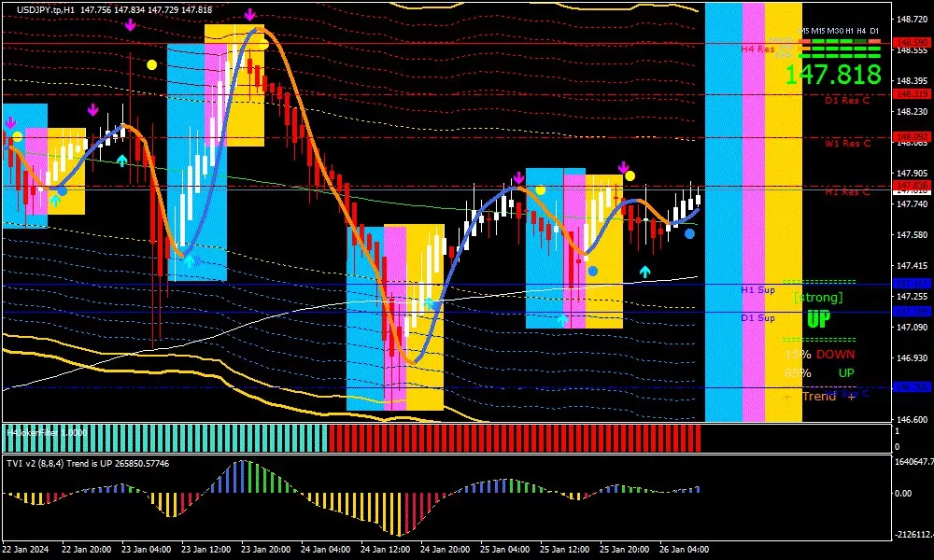Viewport: 934px width, 560px height.
Task: Select the D1 timeframe label in signal panel
Action: tap(874, 31)
